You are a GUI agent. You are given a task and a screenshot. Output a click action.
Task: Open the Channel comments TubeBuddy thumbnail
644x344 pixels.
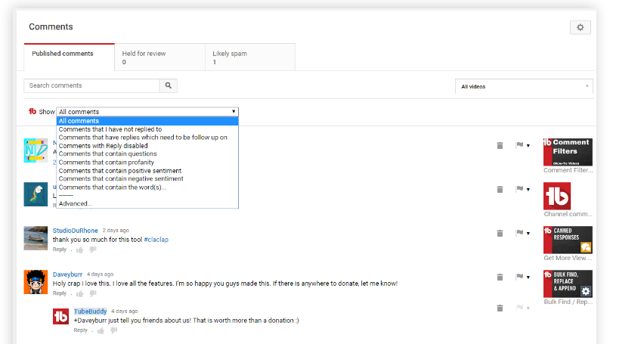pyautogui.click(x=557, y=196)
